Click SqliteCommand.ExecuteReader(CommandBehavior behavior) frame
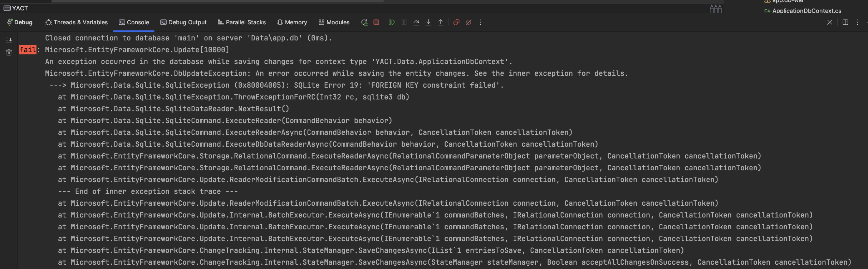Viewport: 868px width, 269px height. [225, 121]
